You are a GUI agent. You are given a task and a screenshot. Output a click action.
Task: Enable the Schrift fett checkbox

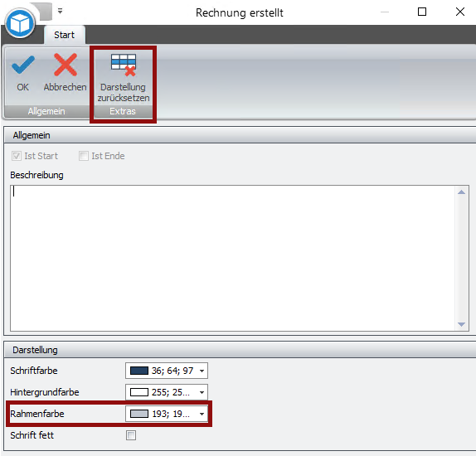(x=131, y=435)
